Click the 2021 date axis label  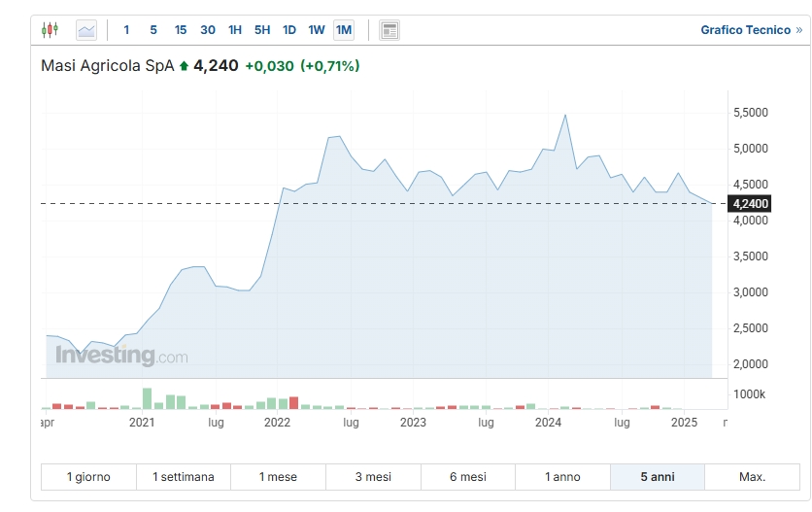[x=142, y=423]
